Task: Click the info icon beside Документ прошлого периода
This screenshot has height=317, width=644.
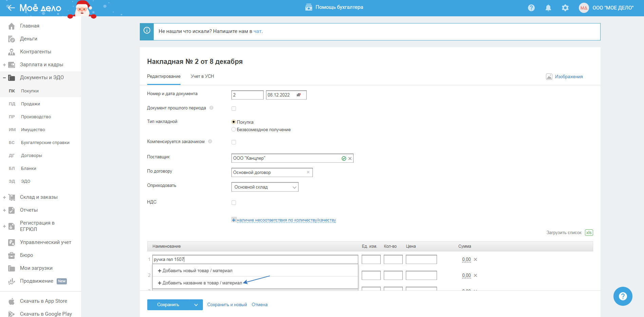Action: click(x=211, y=108)
